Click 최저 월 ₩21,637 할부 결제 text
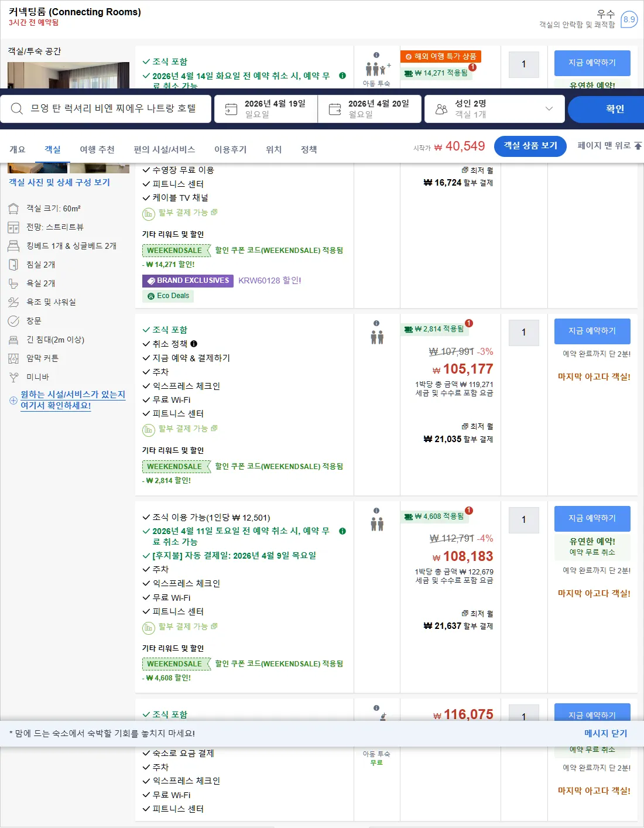This screenshot has width=644, height=828. tap(458, 620)
